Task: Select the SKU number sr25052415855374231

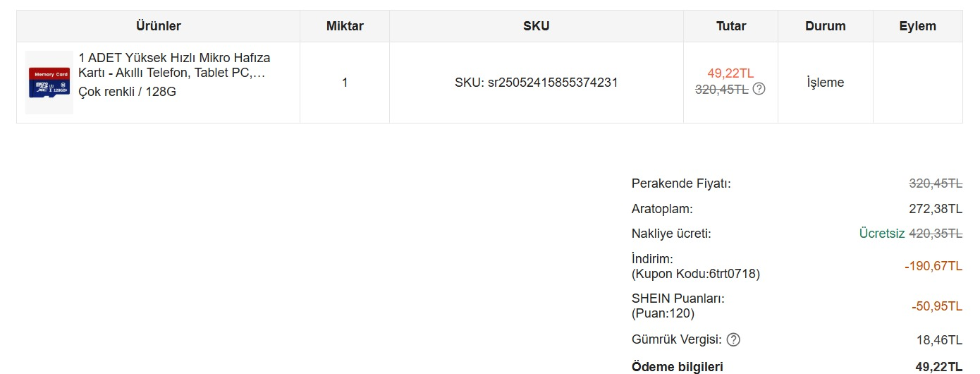Action: tap(553, 83)
